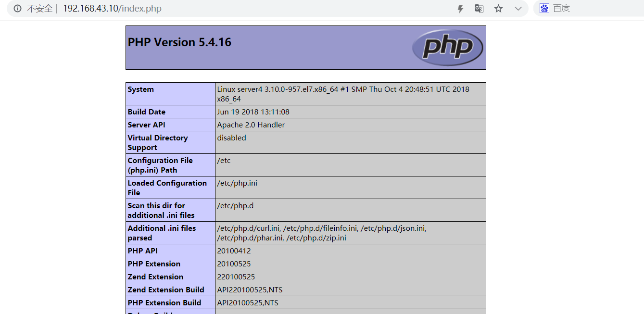Click the 'Build Date' row label
644x314 pixels.
pos(147,112)
